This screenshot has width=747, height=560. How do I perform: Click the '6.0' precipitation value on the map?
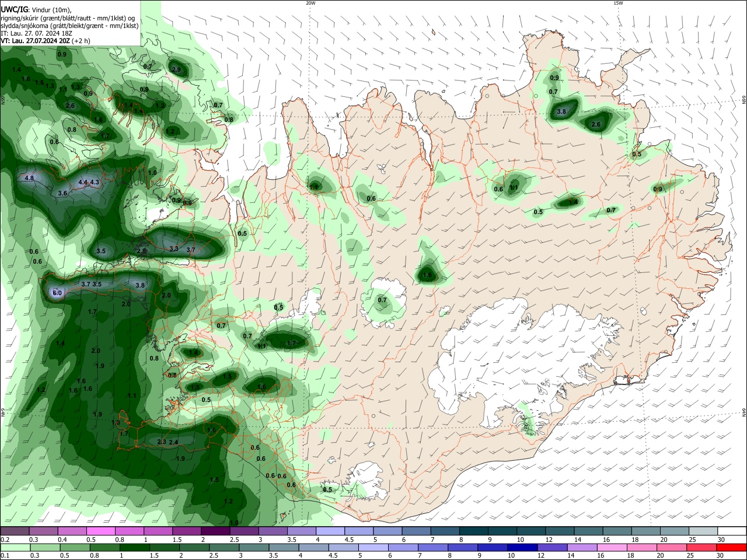[57, 293]
